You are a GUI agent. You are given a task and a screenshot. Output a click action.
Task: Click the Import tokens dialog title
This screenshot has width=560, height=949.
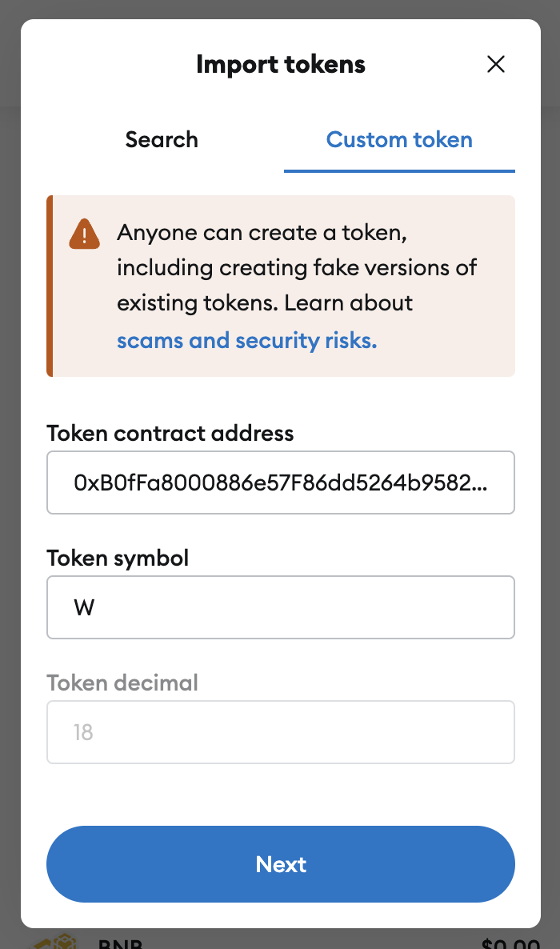coord(281,64)
